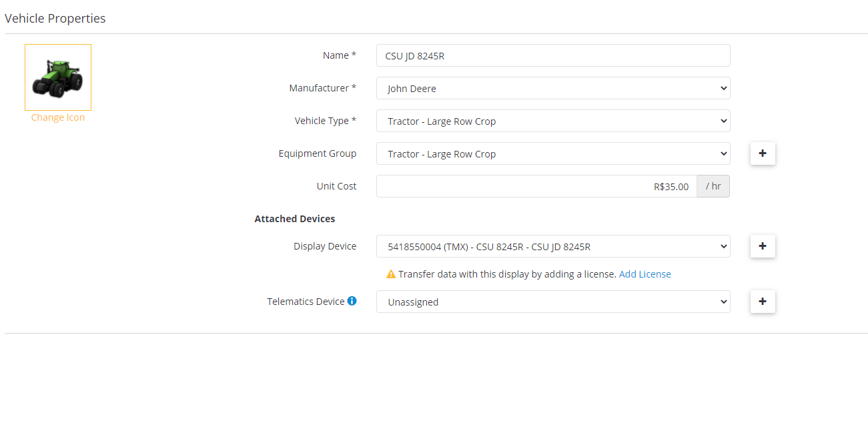Click the green tractor vehicle icon

click(x=58, y=77)
